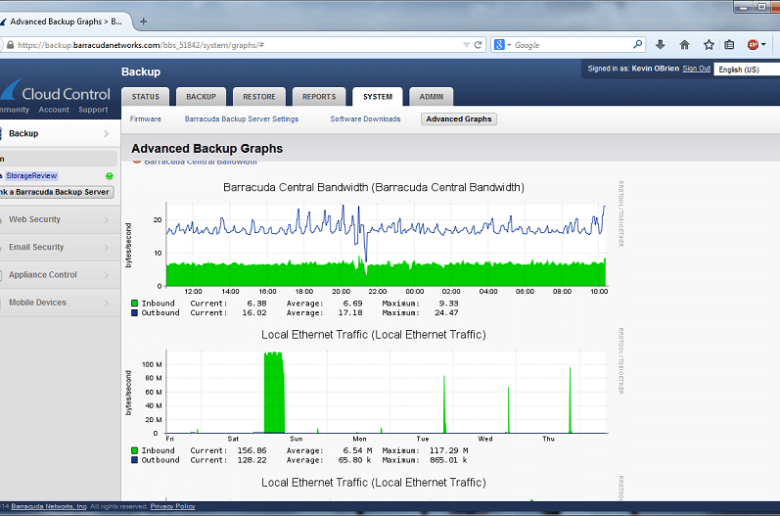780x516 pixels.
Task: Click the Cloud Control logo
Action: click(56, 92)
